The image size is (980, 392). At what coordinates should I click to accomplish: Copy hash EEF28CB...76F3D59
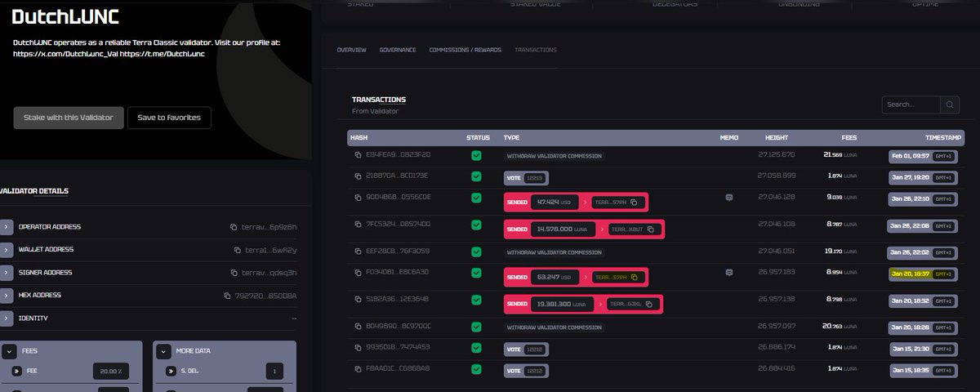point(358,251)
